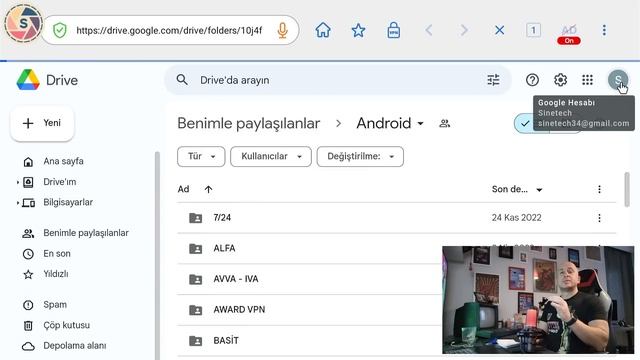Open the Android folder dropdown
Image resolution: width=640 pixels, height=360 pixels.
pos(390,123)
